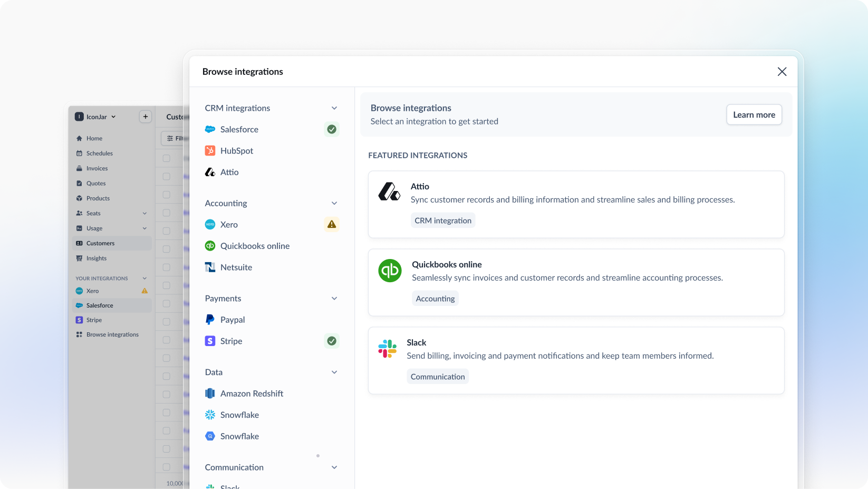Click the Slack logo in featured card
The height and width of the screenshot is (489, 868).
pos(387,349)
